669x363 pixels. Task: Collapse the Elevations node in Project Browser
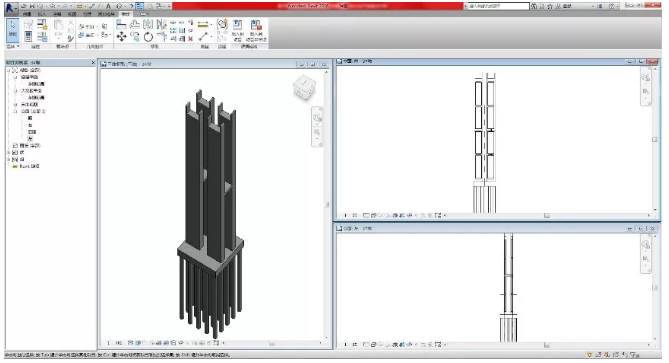[x=16, y=111]
